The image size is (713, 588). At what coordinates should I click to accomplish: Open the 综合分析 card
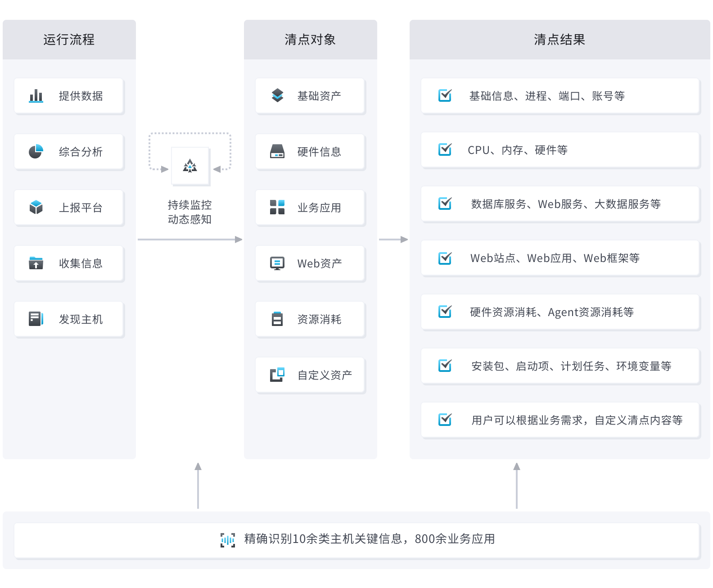[69, 152]
